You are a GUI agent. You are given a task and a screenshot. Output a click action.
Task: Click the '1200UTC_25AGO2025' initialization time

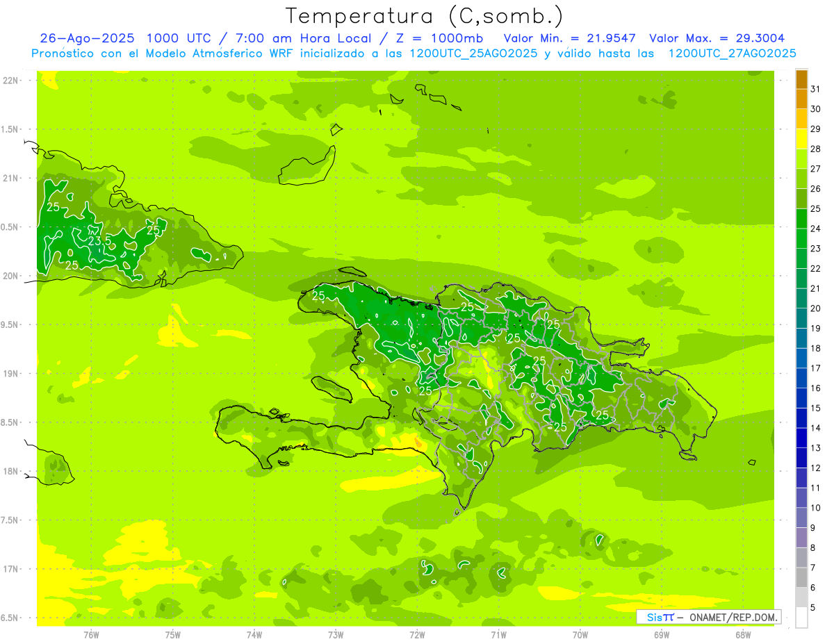point(472,53)
